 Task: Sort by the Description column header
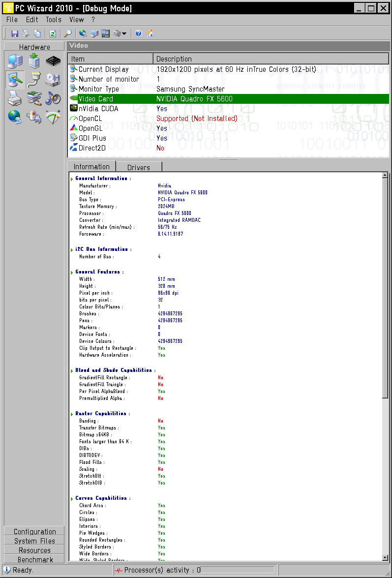click(271, 59)
